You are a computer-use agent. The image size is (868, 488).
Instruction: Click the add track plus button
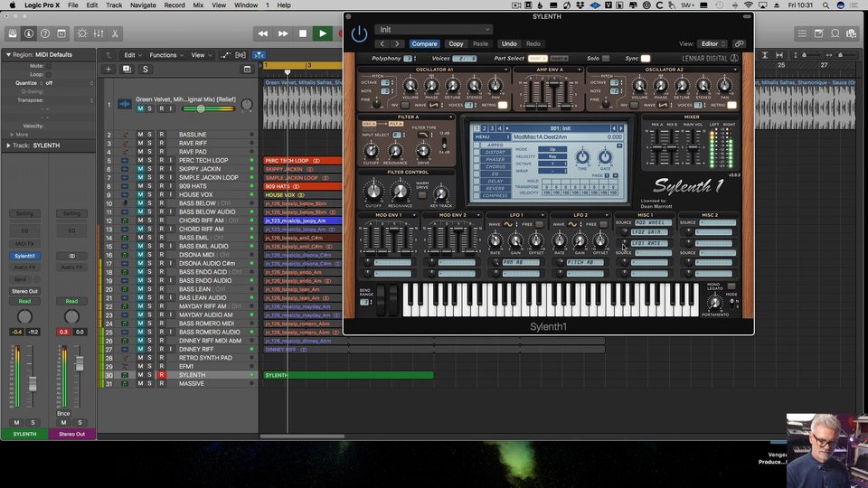coord(108,70)
